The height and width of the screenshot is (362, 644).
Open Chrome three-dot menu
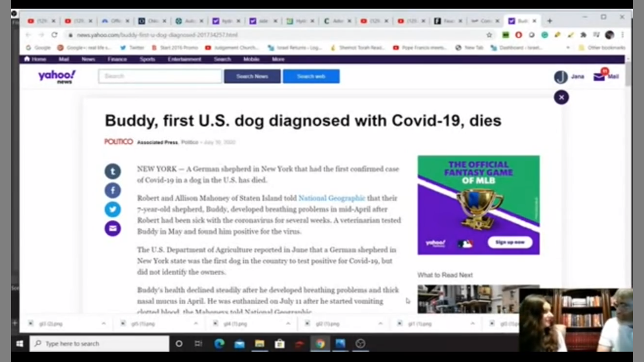coord(623,35)
